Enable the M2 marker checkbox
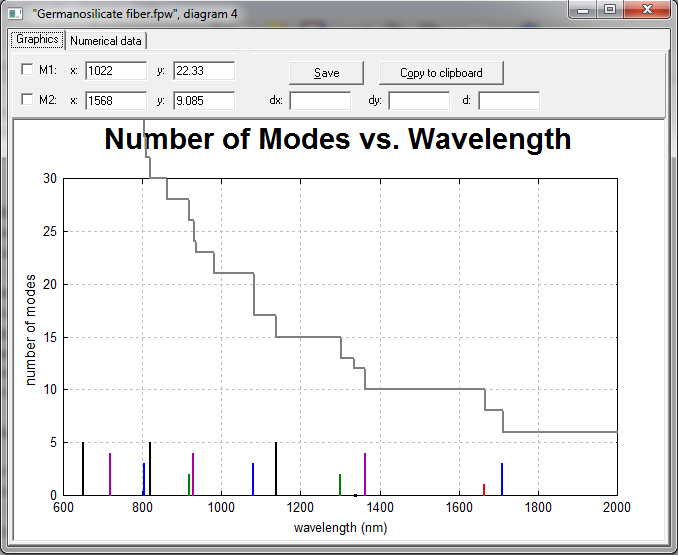This screenshot has width=678, height=555. click(27, 99)
